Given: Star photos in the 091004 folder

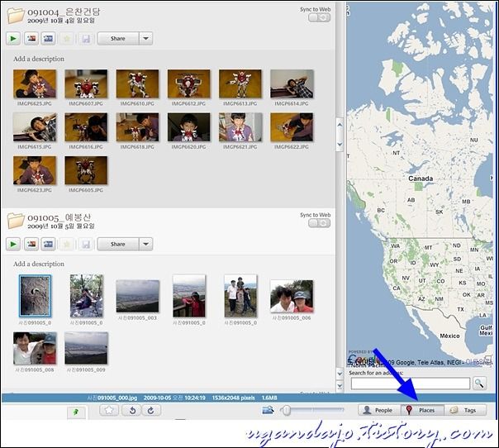Looking at the screenshot, I should tap(67, 39).
